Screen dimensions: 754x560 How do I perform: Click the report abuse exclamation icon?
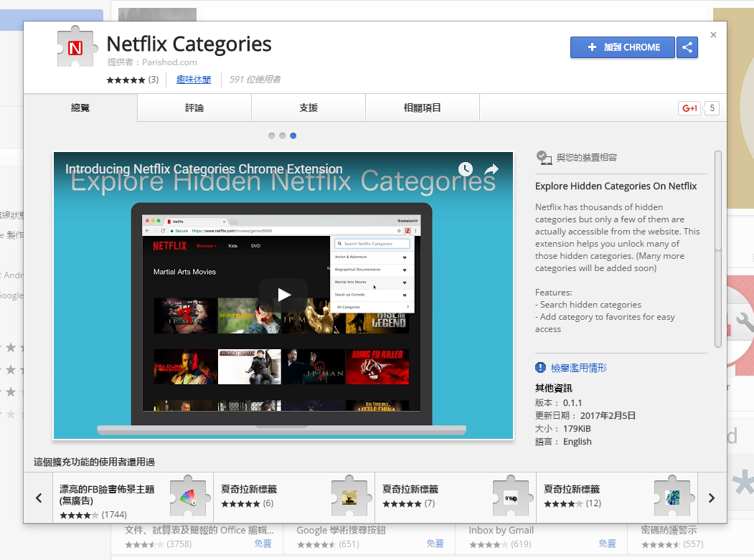click(541, 368)
